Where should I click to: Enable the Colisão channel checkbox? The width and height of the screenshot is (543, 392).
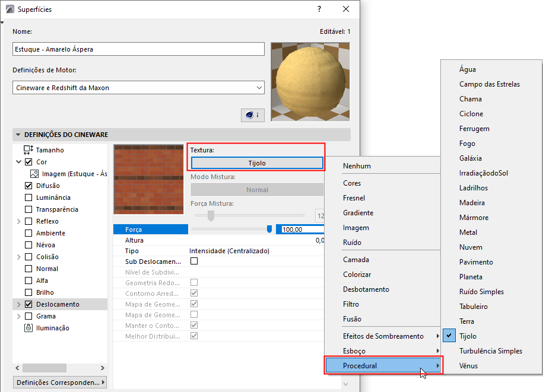pos(28,257)
